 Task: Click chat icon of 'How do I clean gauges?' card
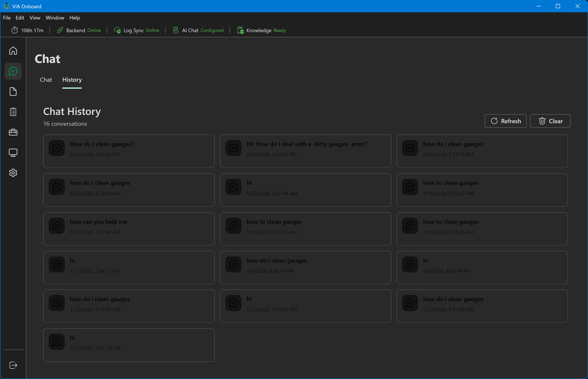coord(57,148)
